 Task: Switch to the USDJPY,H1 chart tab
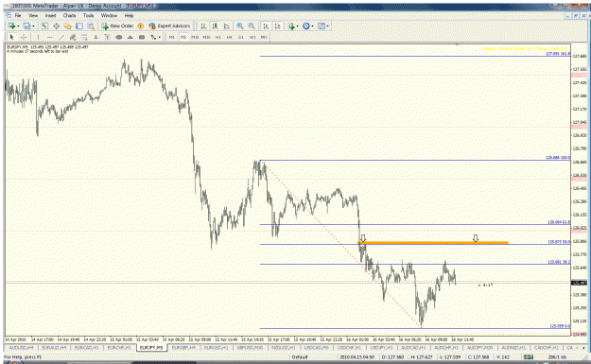[381, 347]
